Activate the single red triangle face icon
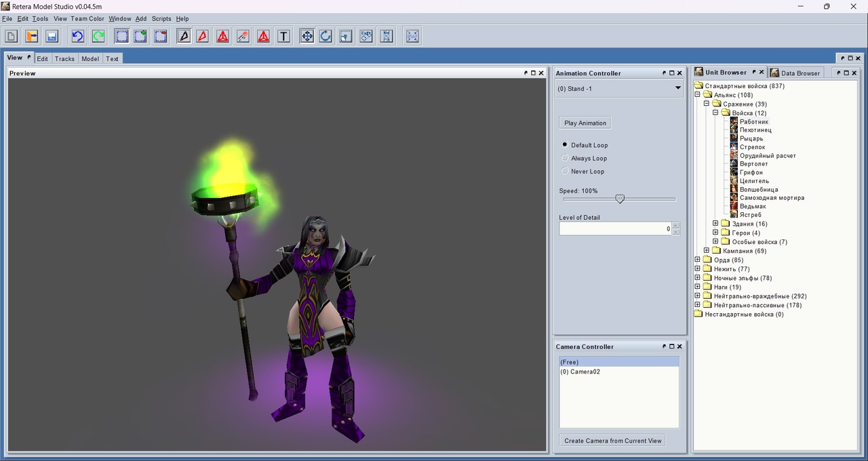The image size is (868, 461). click(203, 36)
